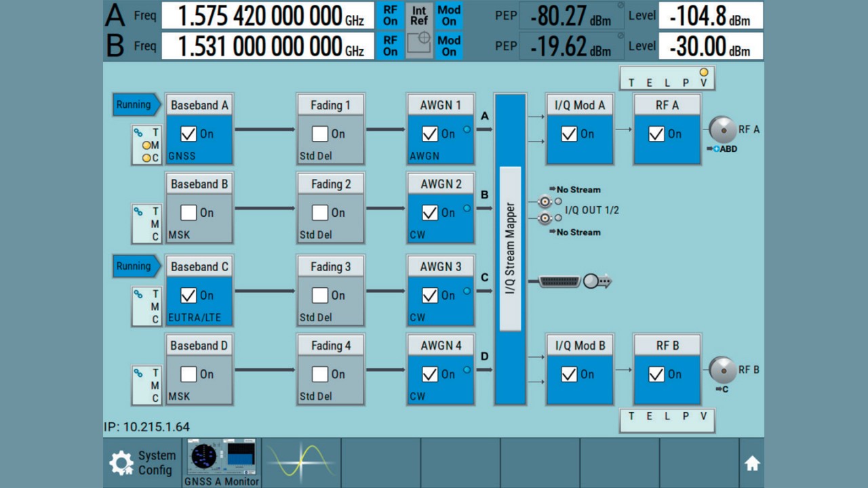This screenshot has width=868, height=488.
Task: Open the reference oscillator crosshair icon
Action: click(419, 45)
